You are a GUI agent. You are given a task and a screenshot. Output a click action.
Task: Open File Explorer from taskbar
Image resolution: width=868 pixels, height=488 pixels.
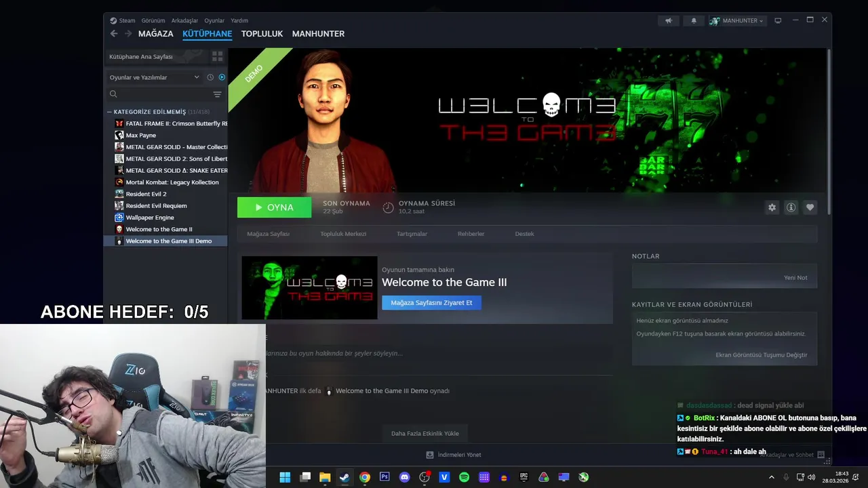pos(325,477)
